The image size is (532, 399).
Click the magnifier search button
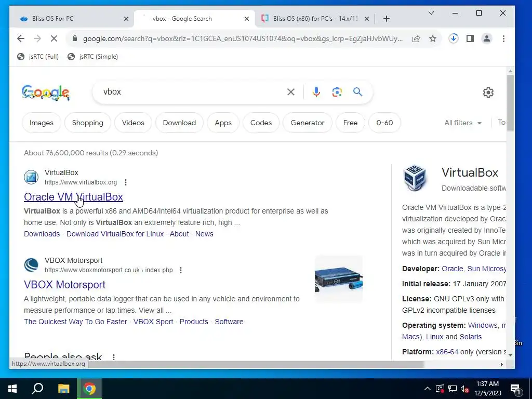357,91
